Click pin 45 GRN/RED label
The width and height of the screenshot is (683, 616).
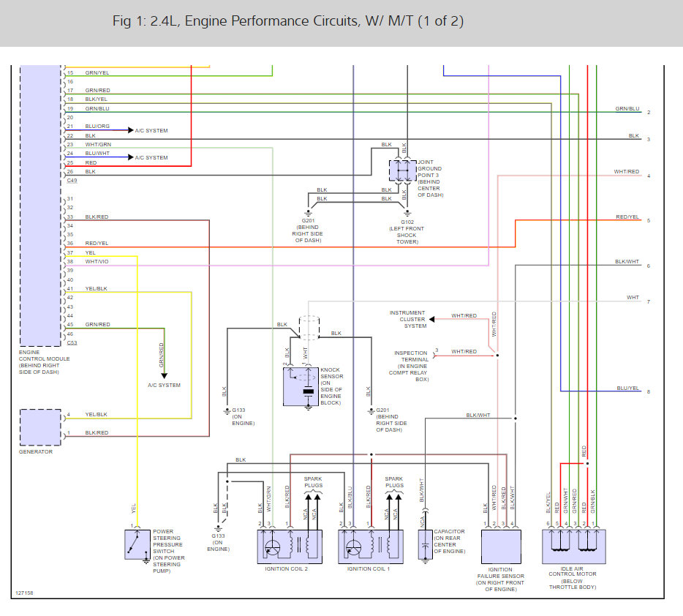pos(97,324)
